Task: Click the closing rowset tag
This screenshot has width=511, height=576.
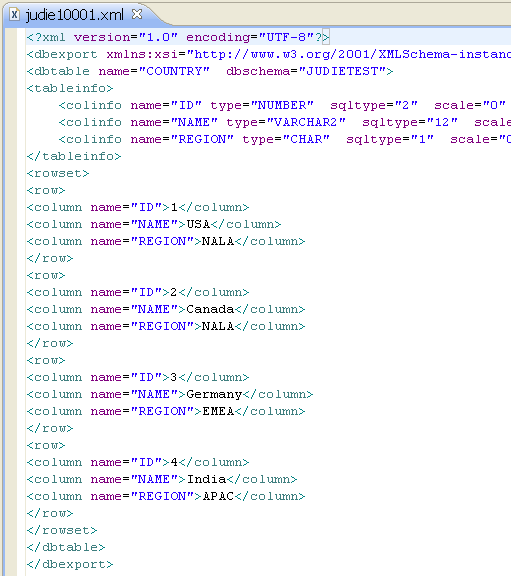Action: click(62, 530)
